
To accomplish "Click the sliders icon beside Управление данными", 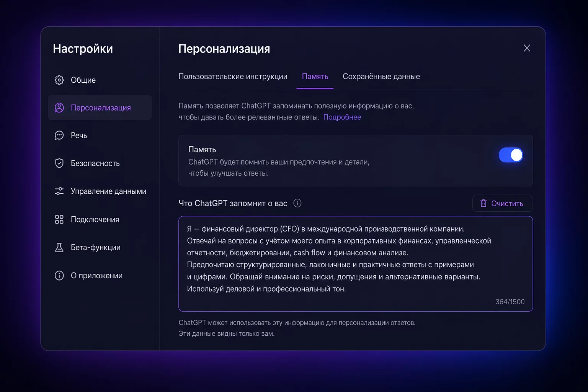I will click(59, 191).
